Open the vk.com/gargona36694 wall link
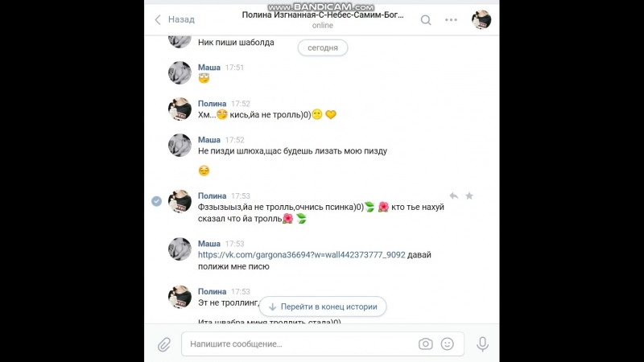Screen dimensions: 644x362 pyautogui.click(x=301, y=255)
